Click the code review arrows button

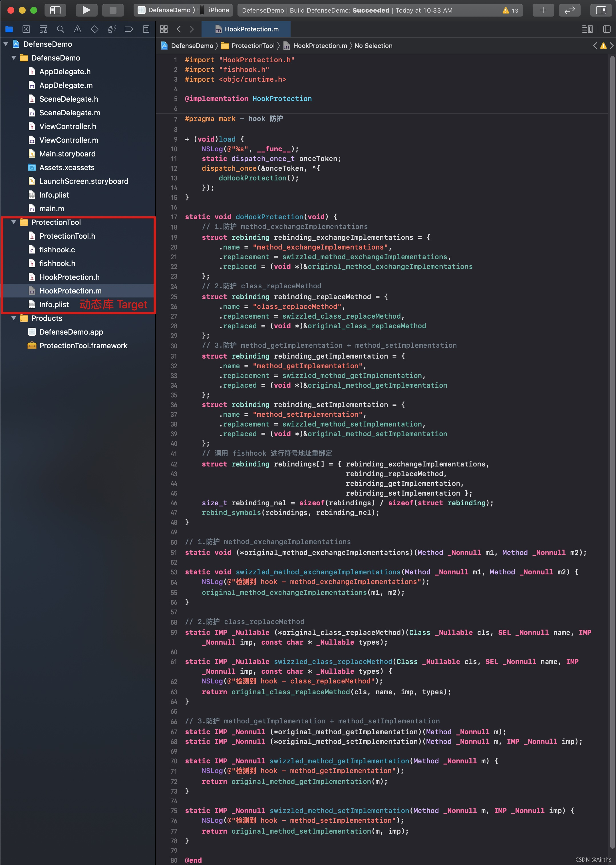(x=569, y=10)
